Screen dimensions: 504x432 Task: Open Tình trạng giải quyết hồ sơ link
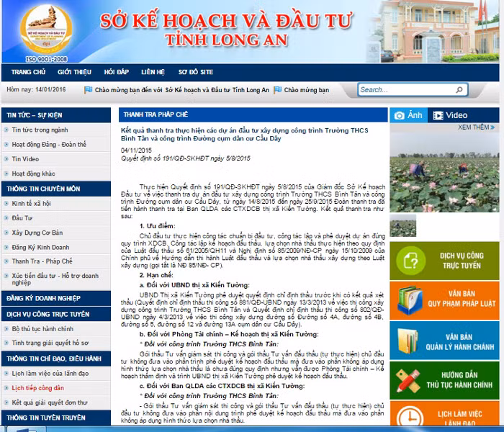tap(50, 343)
